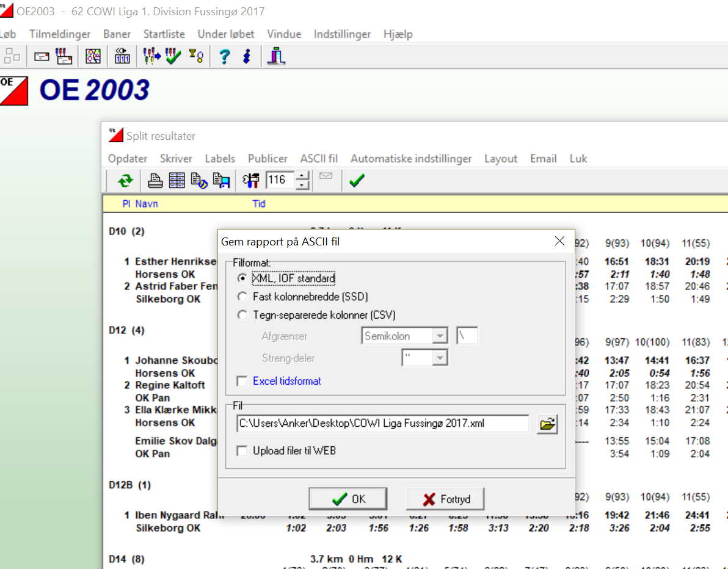Refresh the split results view

coord(127,181)
